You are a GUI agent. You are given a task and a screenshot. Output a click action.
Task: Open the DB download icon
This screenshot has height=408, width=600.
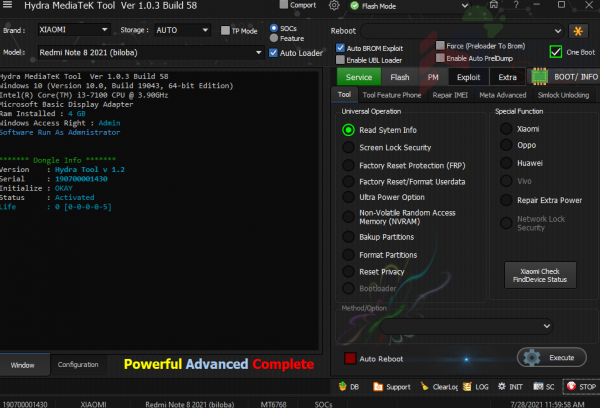tap(342, 387)
